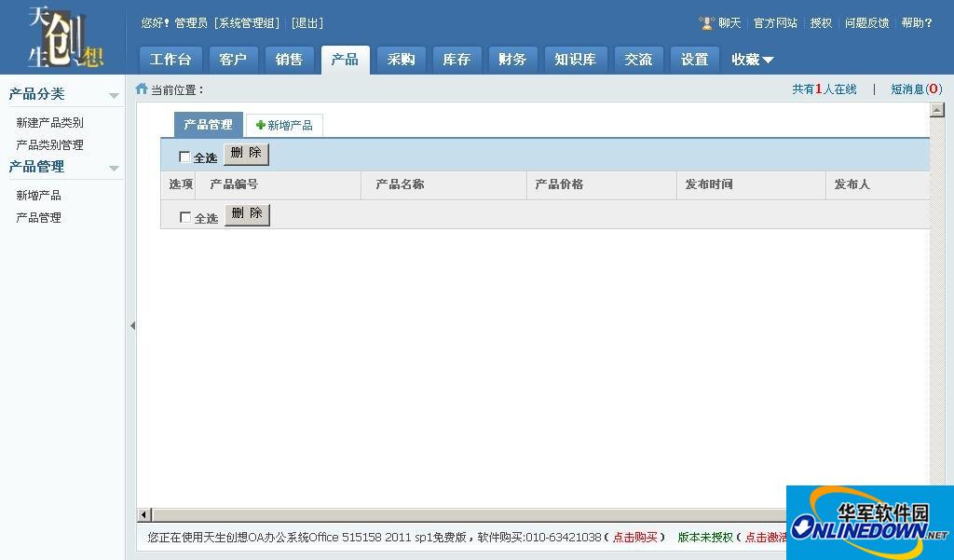The width and height of the screenshot is (954, 560).
Task: Open 新建产品类别 in the sidebar
Action: coord(49,123)
